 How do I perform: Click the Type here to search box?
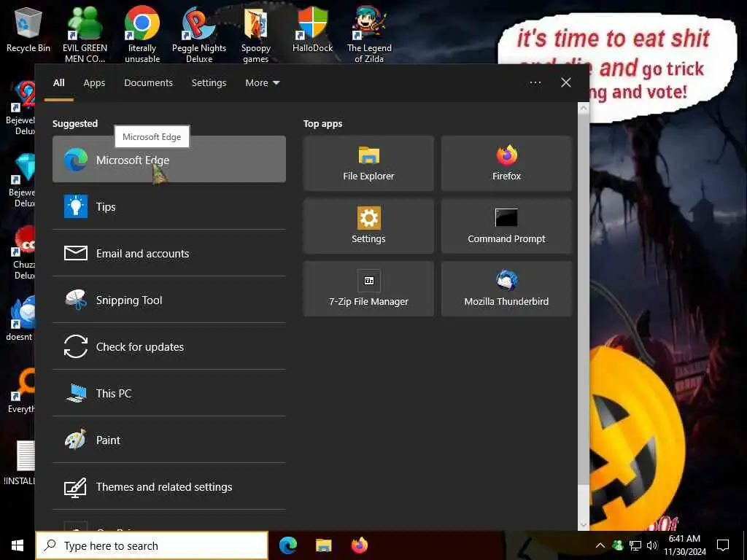coord(152,545)
